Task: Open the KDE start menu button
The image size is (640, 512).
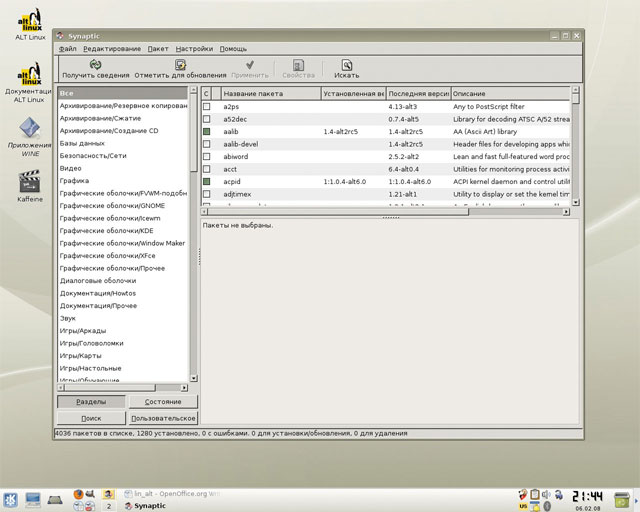Action: 11,497
